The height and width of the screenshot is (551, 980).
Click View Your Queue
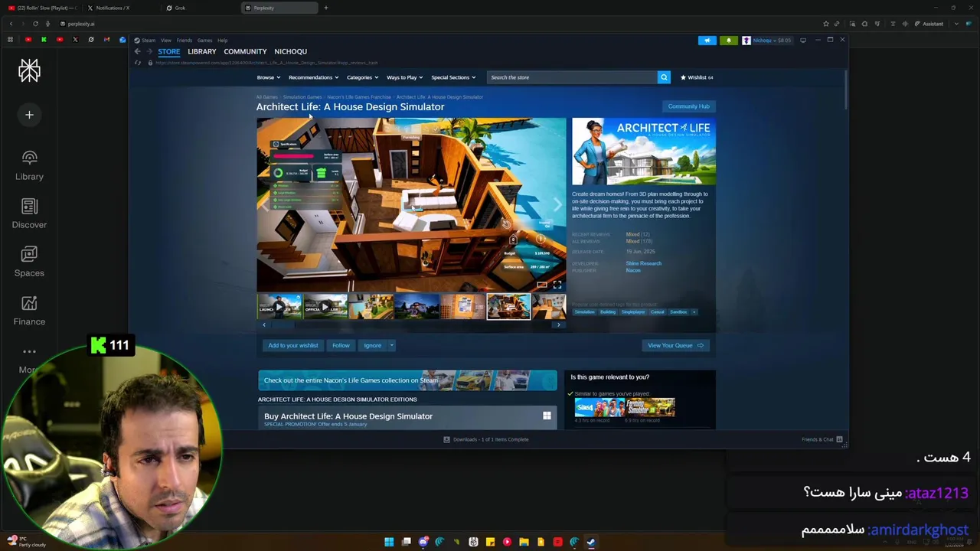[x=675, y=345]
